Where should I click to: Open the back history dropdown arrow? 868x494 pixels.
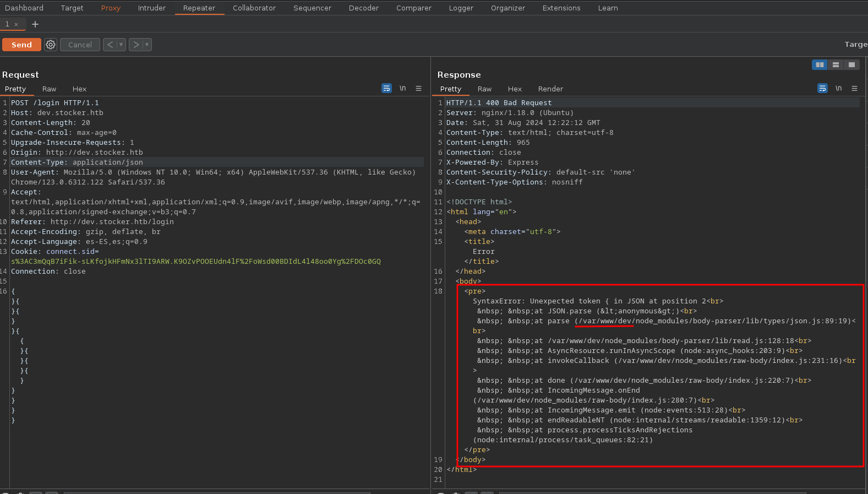(x=121, y=45)
